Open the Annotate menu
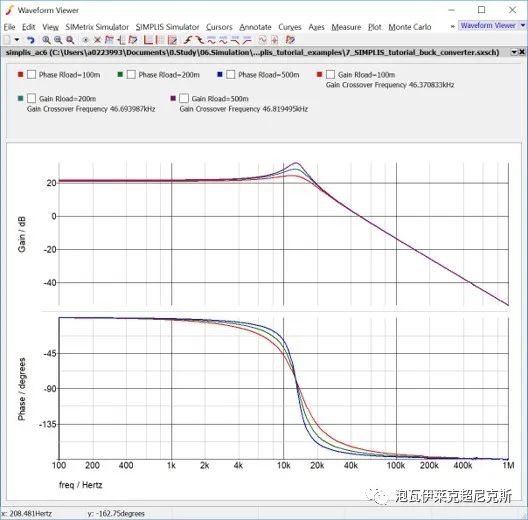Viewport: 528px width, 520px height. 256,27
